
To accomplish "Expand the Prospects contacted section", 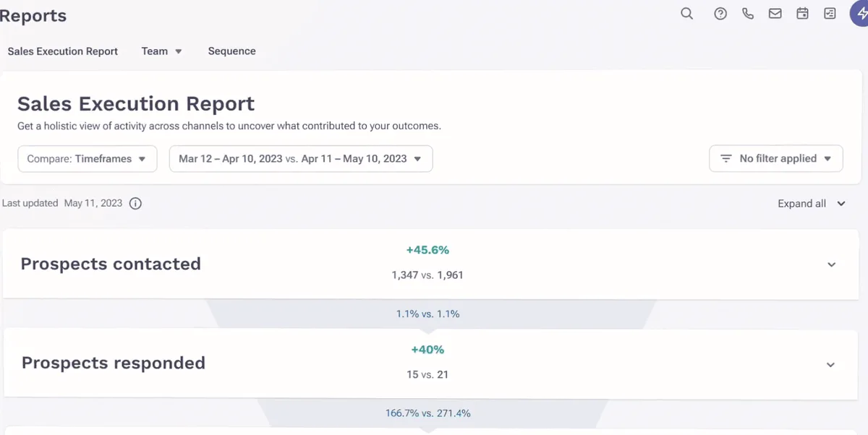I will (830, 264).
